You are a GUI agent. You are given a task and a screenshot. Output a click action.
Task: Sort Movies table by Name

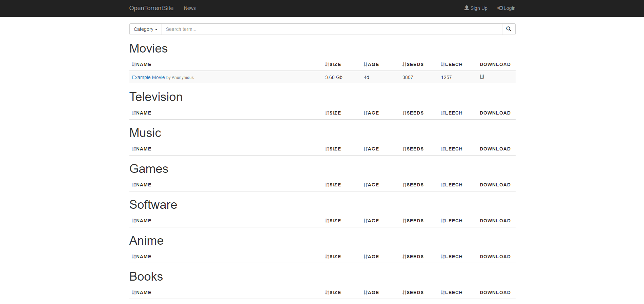(142, 64)
